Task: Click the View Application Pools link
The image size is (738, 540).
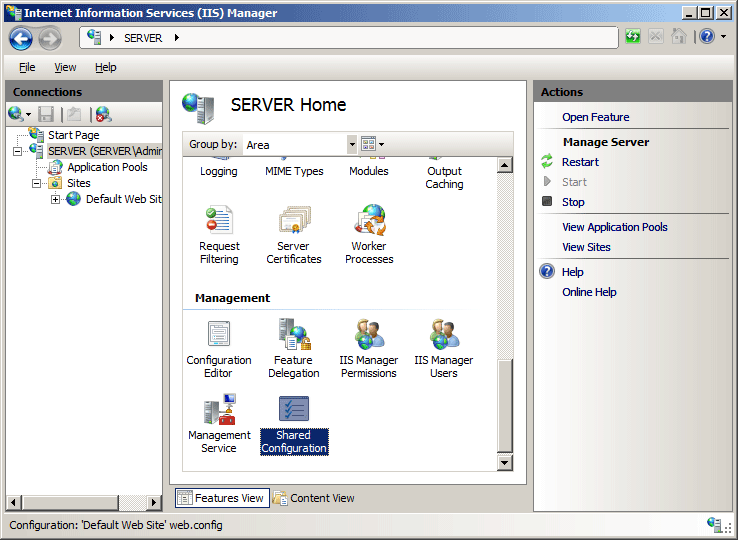Action: click(615, 227)
